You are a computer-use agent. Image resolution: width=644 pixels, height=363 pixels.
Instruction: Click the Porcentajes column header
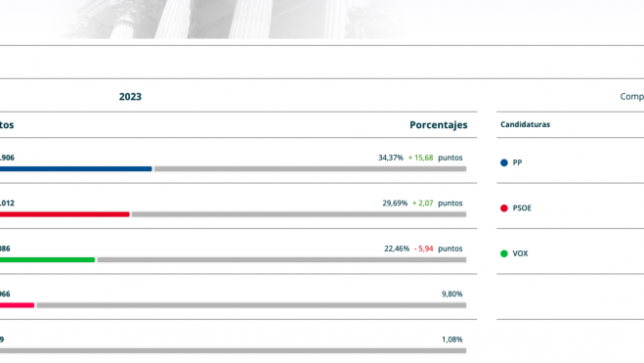click(438, 125)
